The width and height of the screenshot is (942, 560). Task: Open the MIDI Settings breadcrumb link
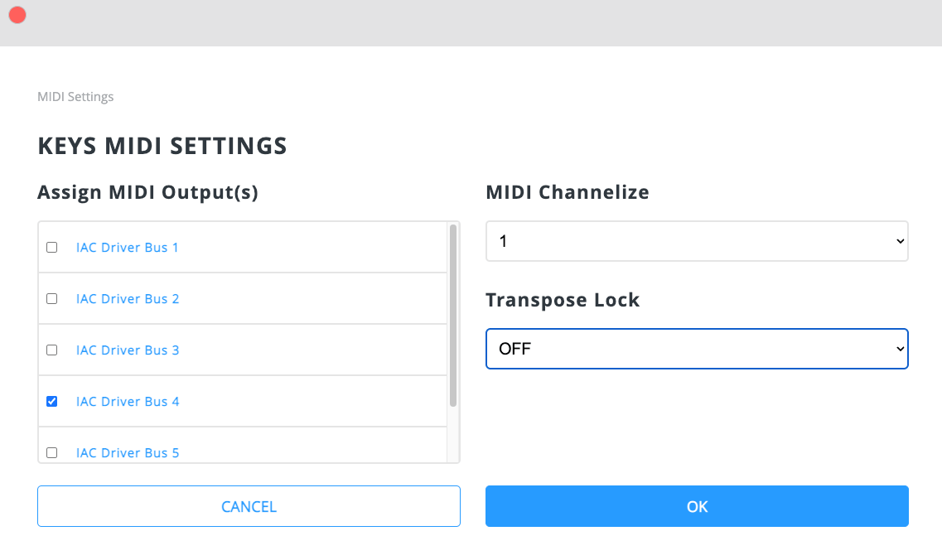[75, 96]
